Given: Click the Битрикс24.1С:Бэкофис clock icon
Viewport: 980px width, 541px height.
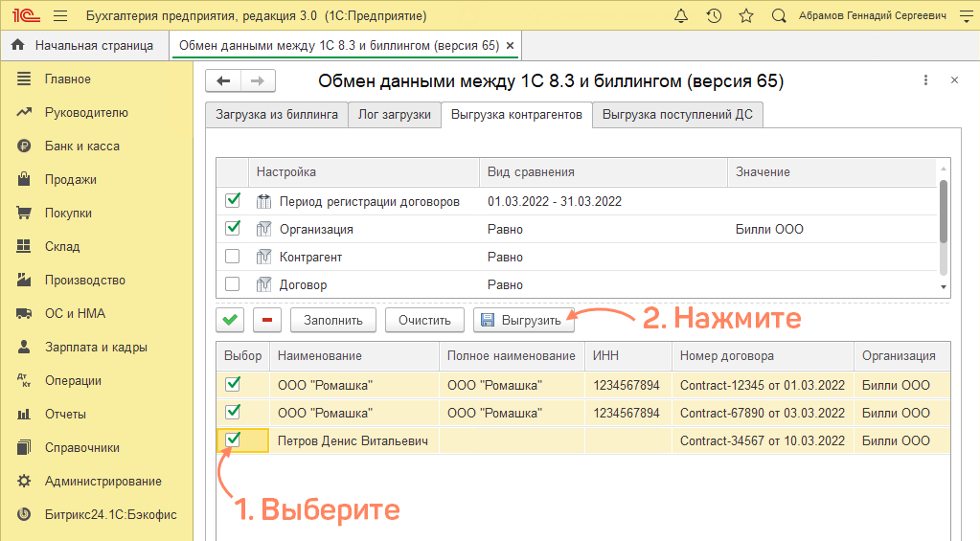Looking at the screenshot, I should pyautogui.click(x=24, y=515).
